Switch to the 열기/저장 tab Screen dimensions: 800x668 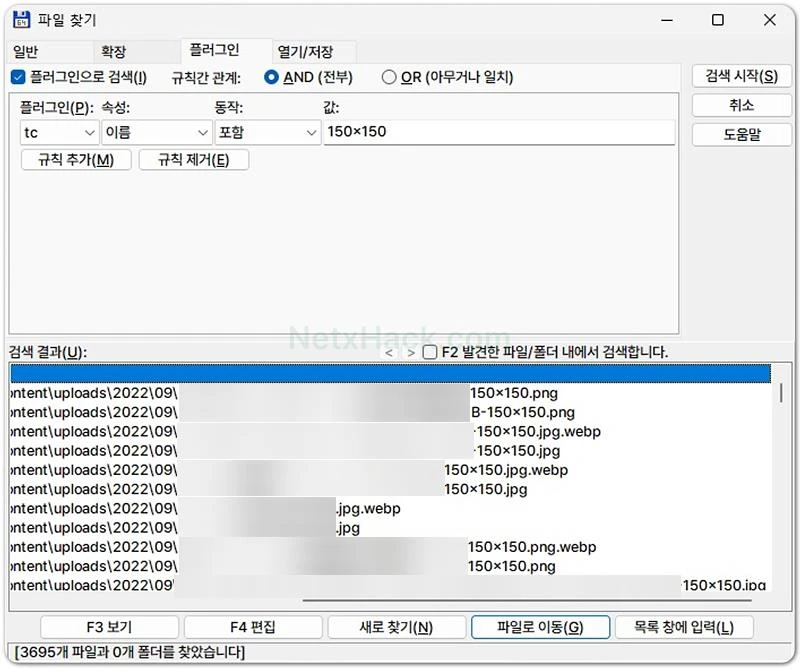pos(305,52)
